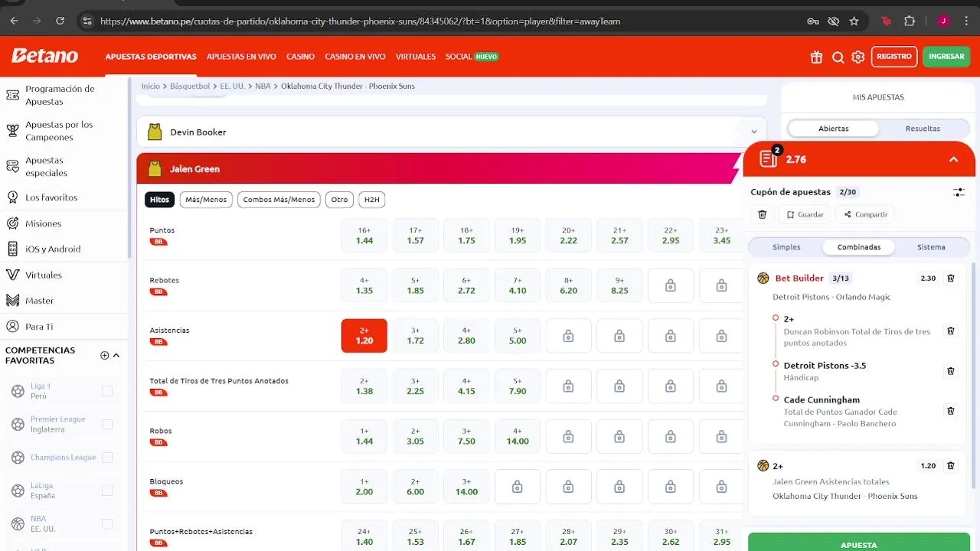
Task: Click Compartir coupon button
Action: tap(865, 214)
